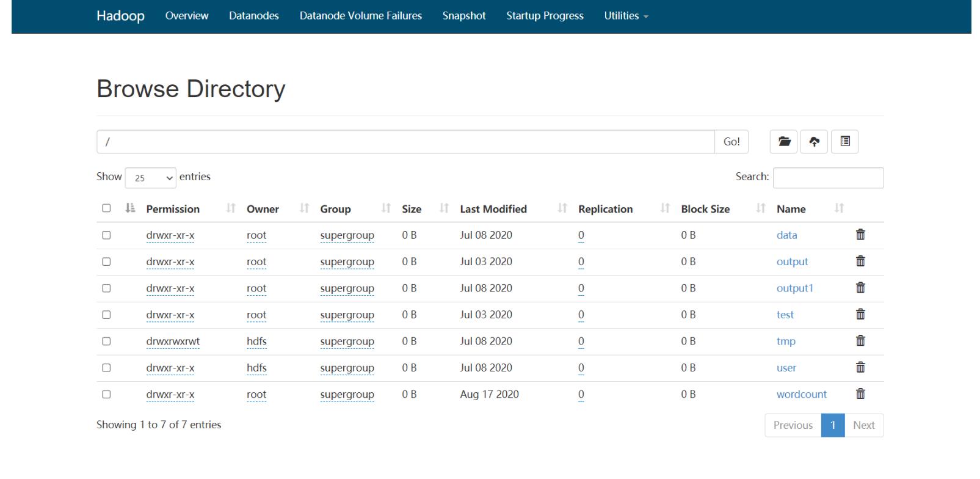Click supergroup in the wordcount row
The height and width of the screenshot is (479, 980).
(347, 395)
